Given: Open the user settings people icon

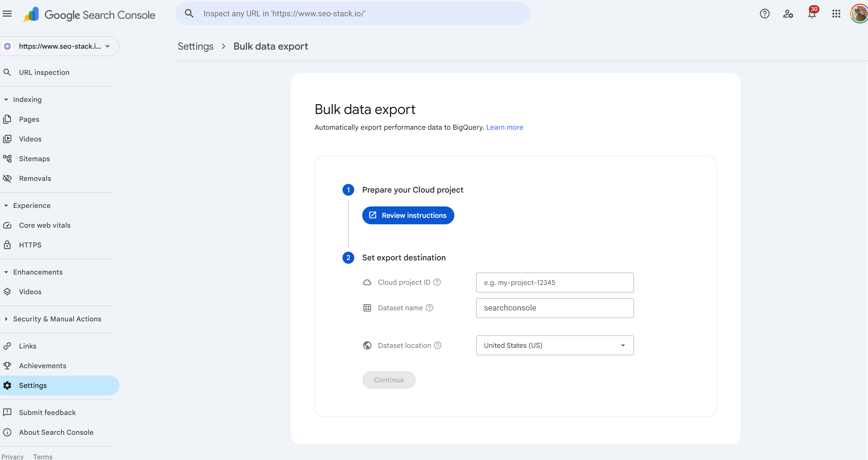Looking at the screenshot, I should 788,14.
